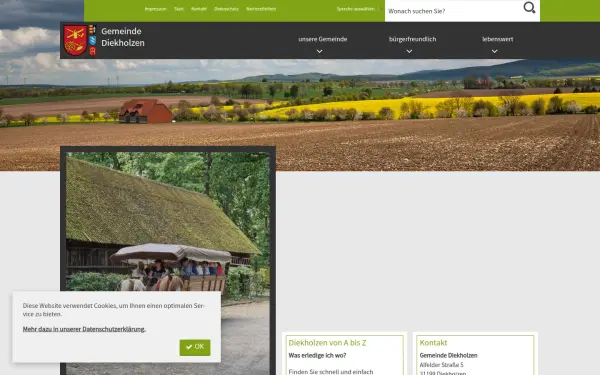
Task: Expand chevron under 'lebenswert'
Action: tap(495, 51)
